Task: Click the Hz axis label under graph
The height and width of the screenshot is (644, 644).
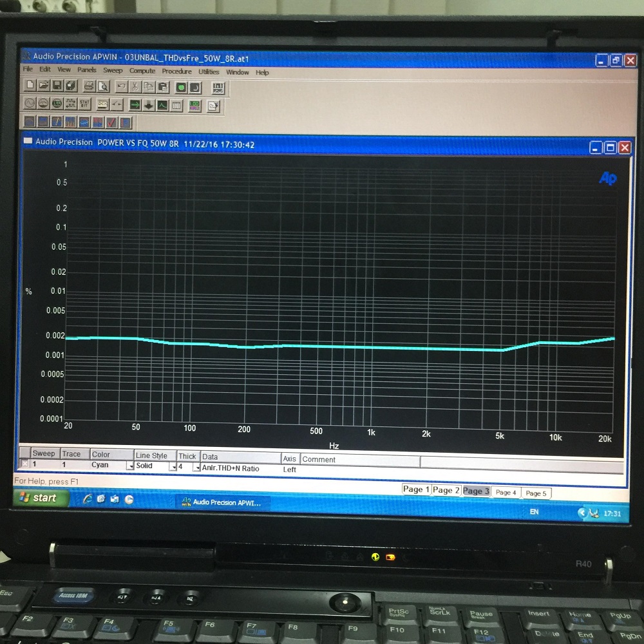Action: (x=334, y=446)
